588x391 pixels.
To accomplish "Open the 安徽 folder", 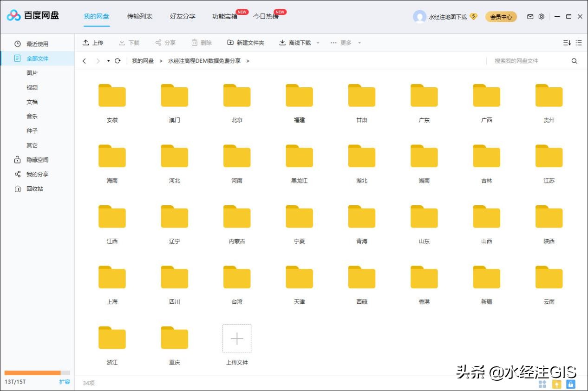I will click(112, 96).
